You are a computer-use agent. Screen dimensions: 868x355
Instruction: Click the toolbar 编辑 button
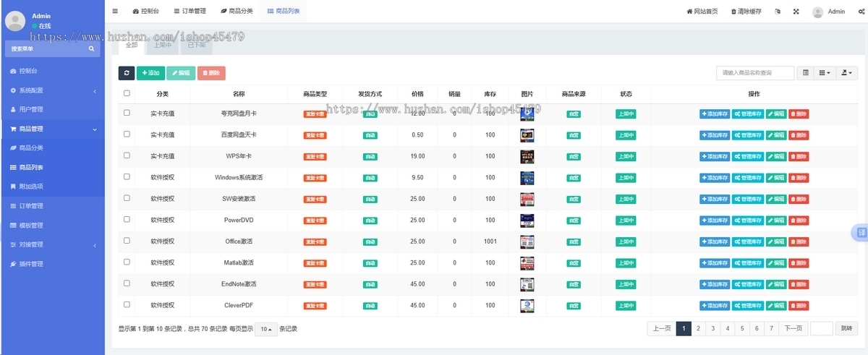pyautogui.click(x=181, y=73)
